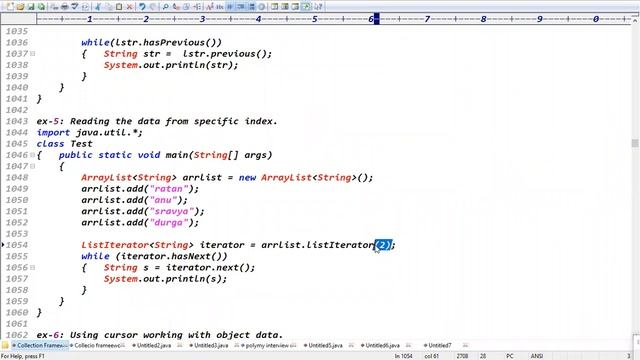This screenshot has height=360, width=640.
Task: Click the selected text "(2)" on line 1054
Action: [383, 245]
